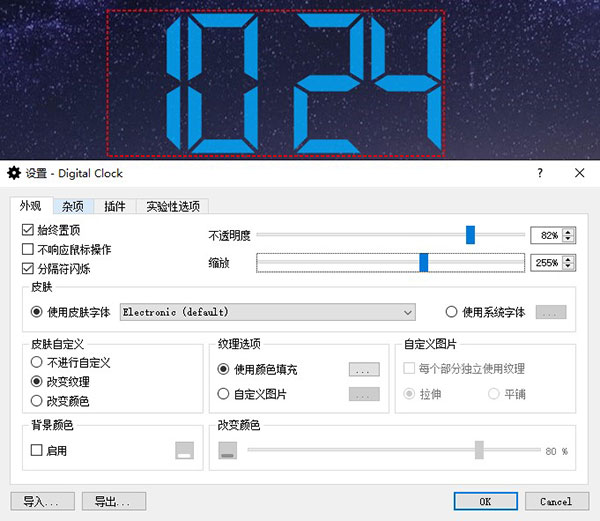This screenshot has width=600, height=521.
Task: Click the system font browse button
Action: pyautogui.click(x=551, y=312)
